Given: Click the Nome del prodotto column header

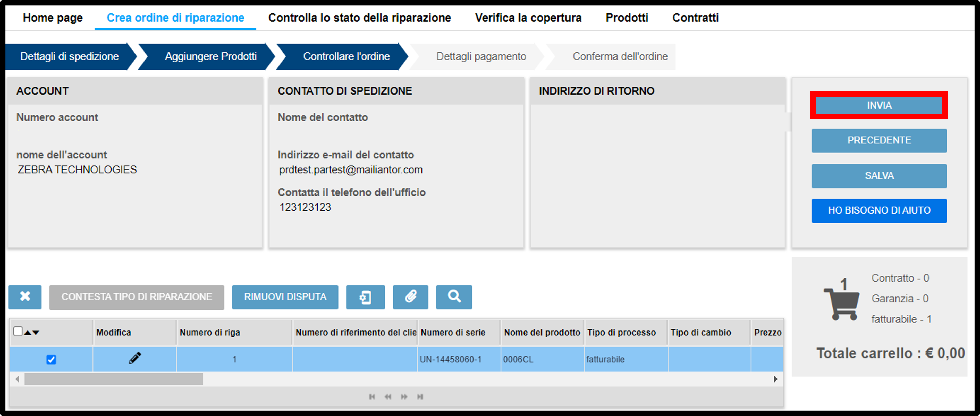Looking at the screenshot, I should tap(542, 332).
